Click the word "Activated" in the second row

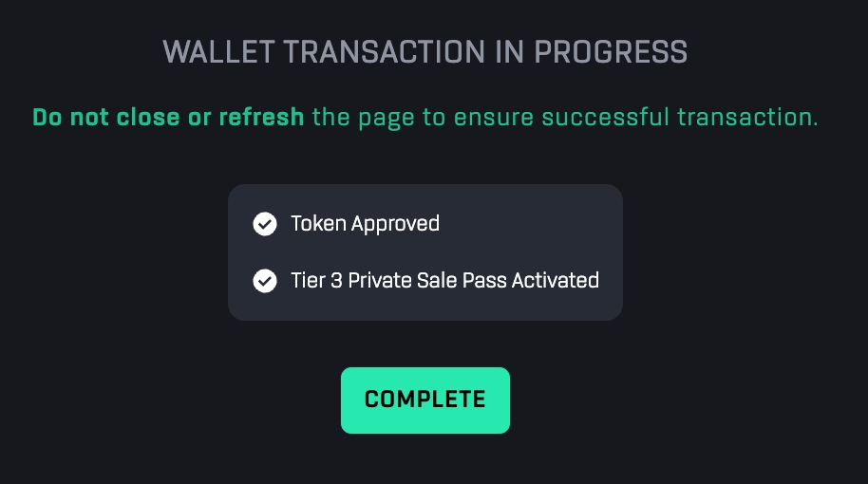(x=556, y=281)
